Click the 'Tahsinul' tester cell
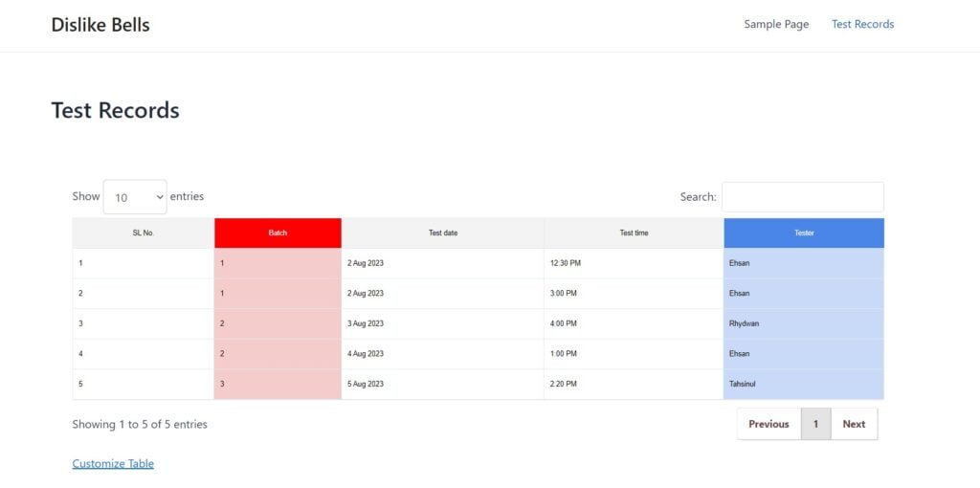 click(804, 384)
